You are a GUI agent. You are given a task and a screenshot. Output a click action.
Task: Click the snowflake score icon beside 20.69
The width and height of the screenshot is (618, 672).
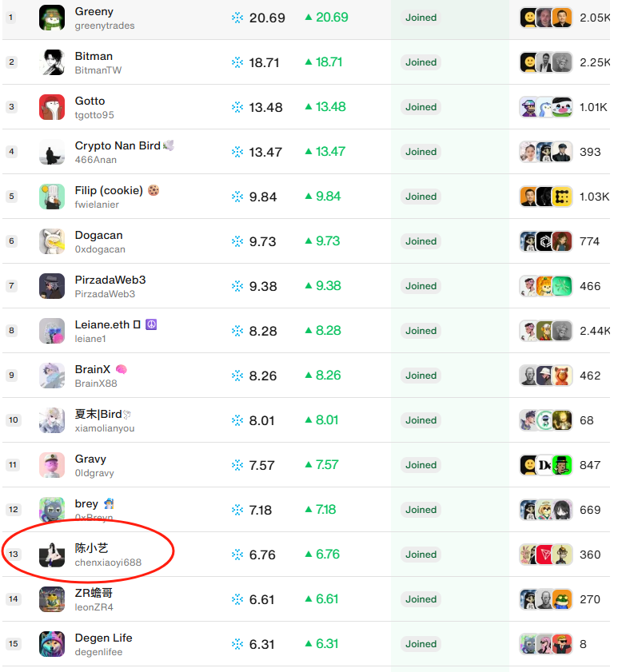pyautogui.click(x=237, y=18)
